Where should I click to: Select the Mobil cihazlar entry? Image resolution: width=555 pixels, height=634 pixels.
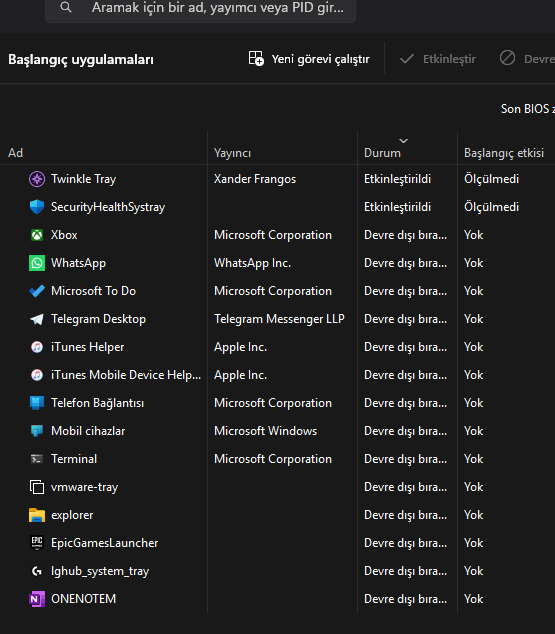88,431
